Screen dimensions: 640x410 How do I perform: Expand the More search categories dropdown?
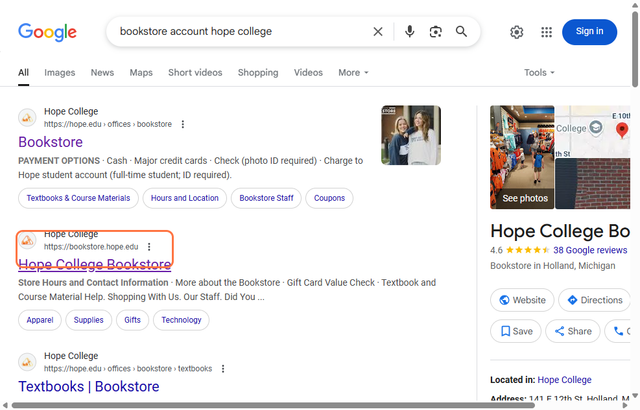[353, 73]
